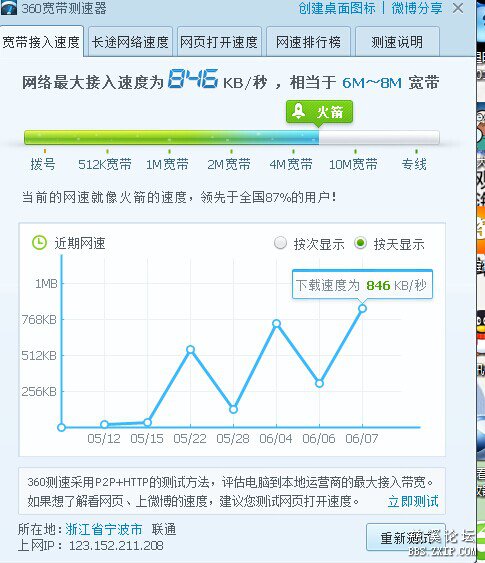
Task: Click the 6M~8M bandwidth text
Action: (x=372, y=83)
